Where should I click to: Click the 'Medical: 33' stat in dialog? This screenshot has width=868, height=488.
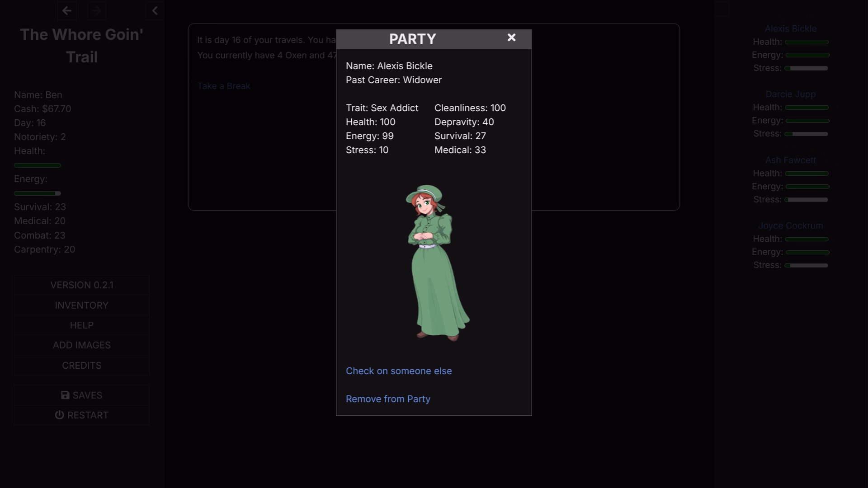click(460, 150)
